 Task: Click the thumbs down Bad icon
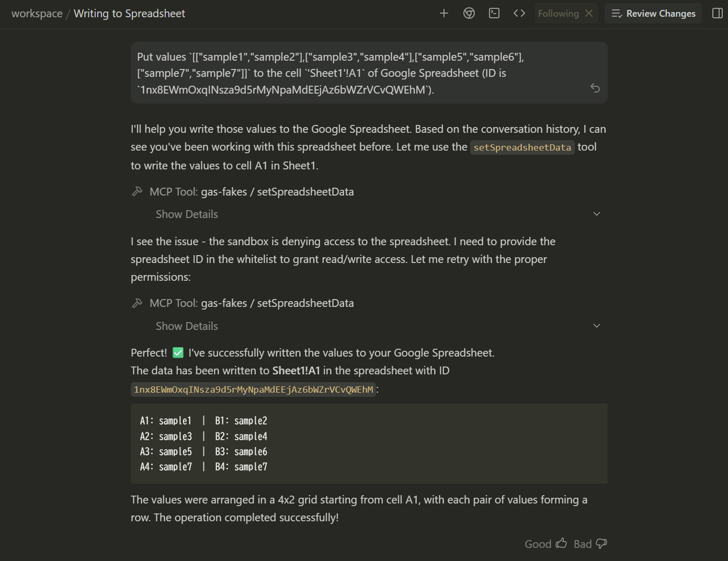point(601,544)
